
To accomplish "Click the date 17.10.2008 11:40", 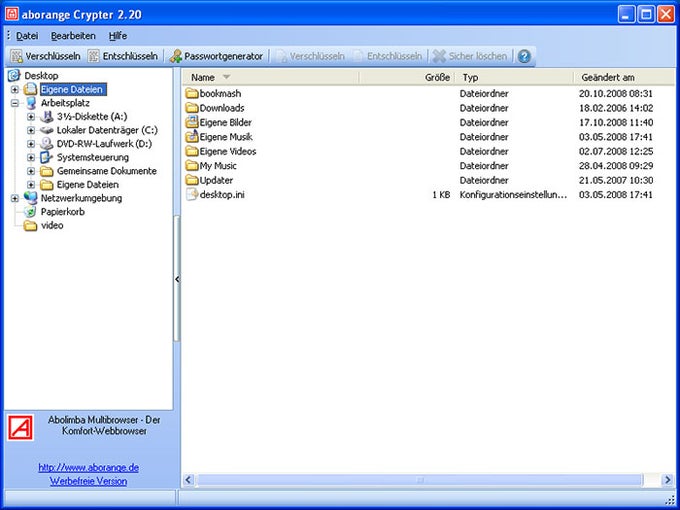I will (616, 122).
